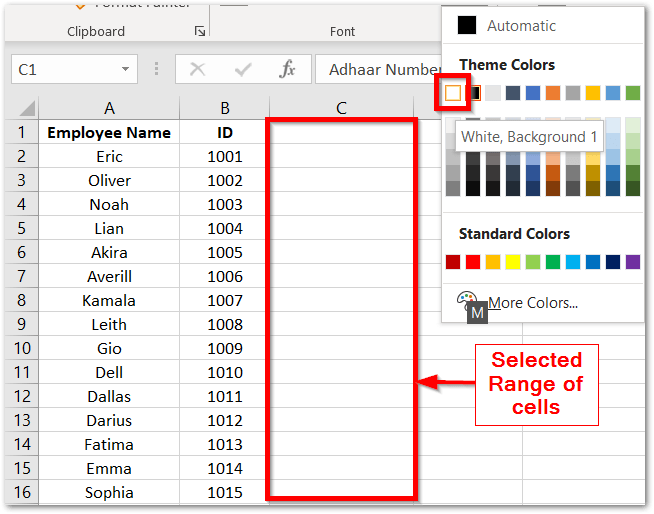Confirm entry with the formula bar checkmark
This screenshot has height=514, width=654.
click(243, 69)
